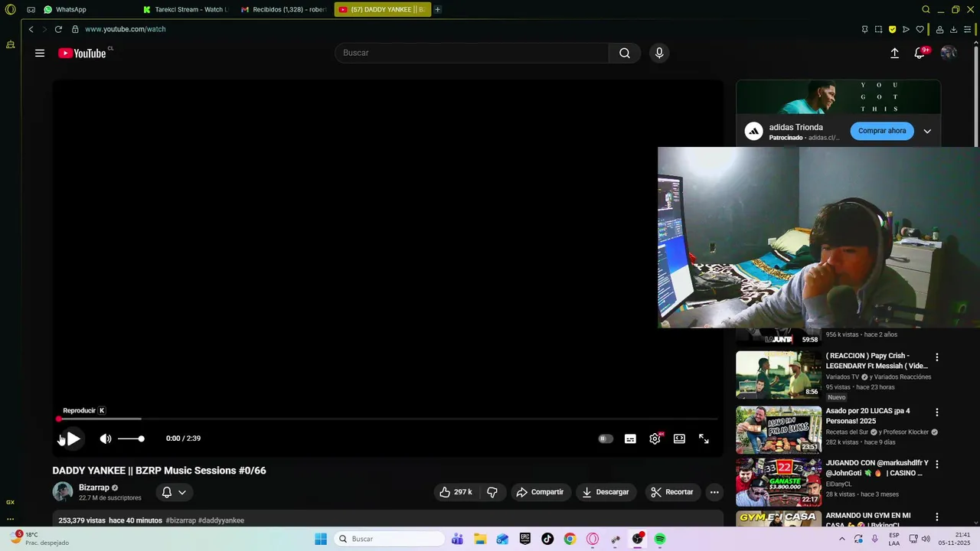Switch to the Gmail Recibidos tab
Viewport: 980px width, 551px height.
coord(283,9)
